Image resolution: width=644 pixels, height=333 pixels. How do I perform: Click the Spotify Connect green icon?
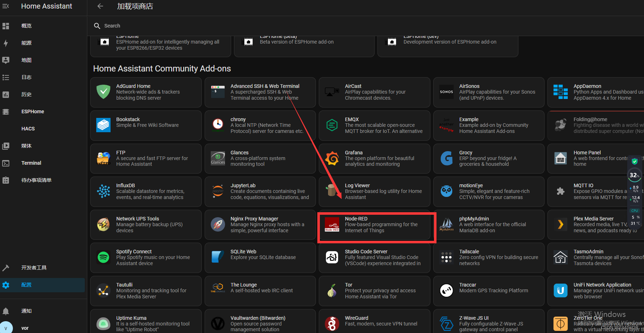(103, 257)
